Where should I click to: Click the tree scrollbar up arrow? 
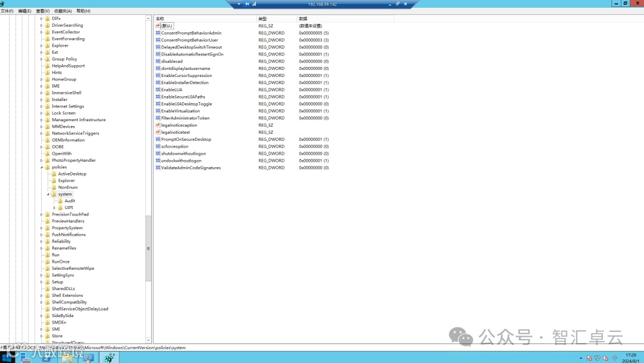point(148,19)
